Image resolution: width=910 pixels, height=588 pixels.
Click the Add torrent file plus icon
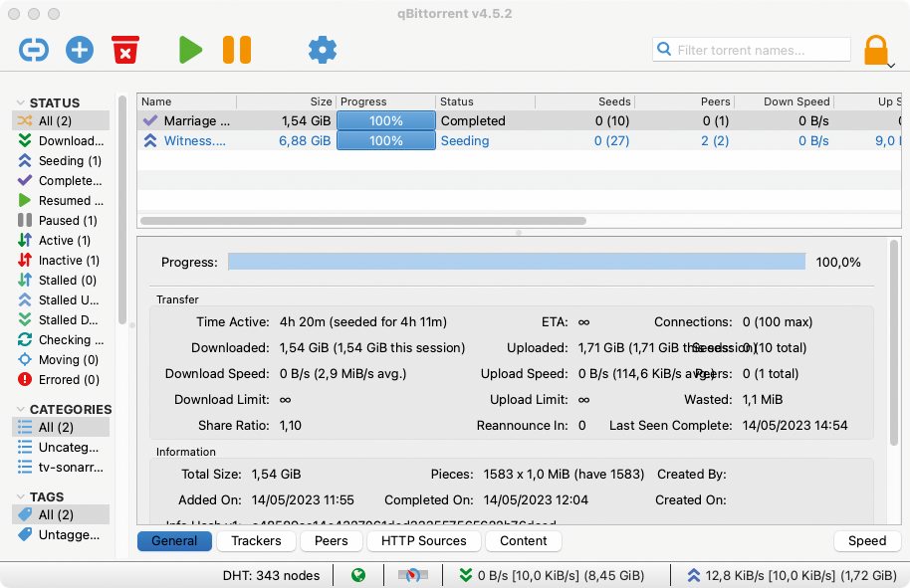pos(80,50)
